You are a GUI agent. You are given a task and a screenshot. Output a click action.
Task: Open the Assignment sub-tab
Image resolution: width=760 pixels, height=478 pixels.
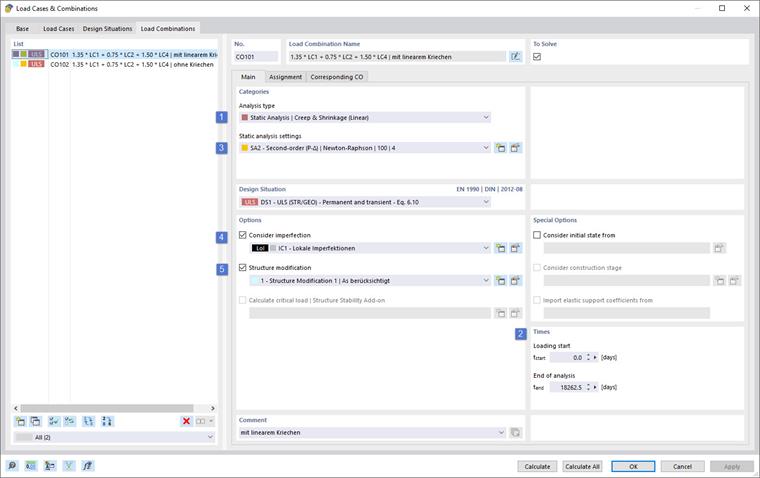pos(285,77)
